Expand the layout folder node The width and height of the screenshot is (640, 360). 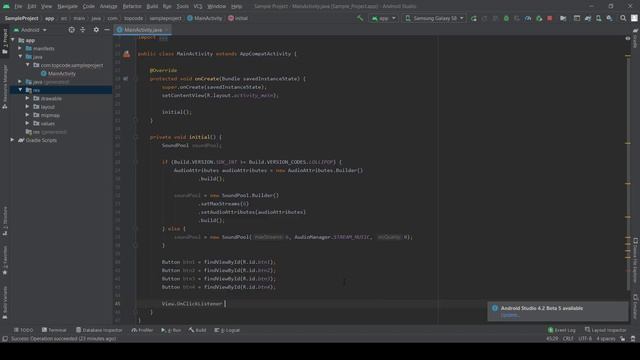point(27,107)
